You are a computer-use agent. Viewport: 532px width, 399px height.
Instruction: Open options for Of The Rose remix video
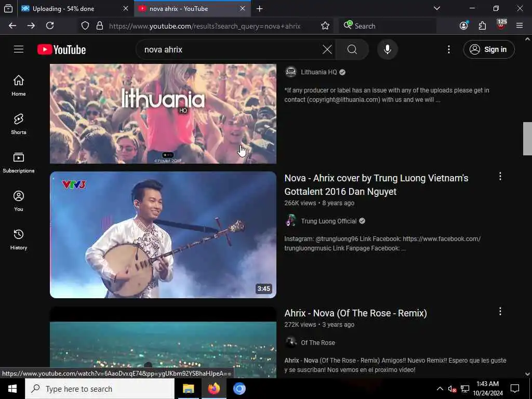tap(500, 312)
